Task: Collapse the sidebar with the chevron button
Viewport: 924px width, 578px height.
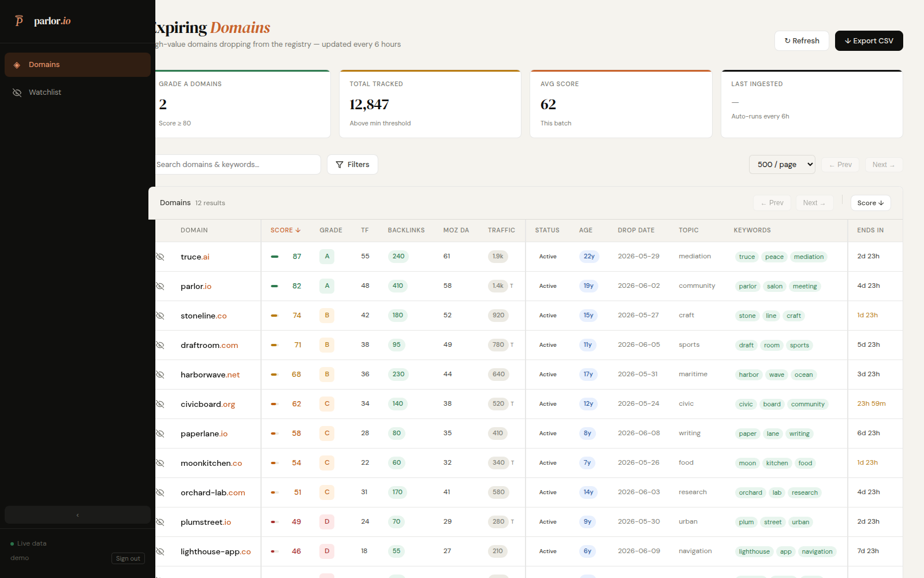Action: click(77, 515)
